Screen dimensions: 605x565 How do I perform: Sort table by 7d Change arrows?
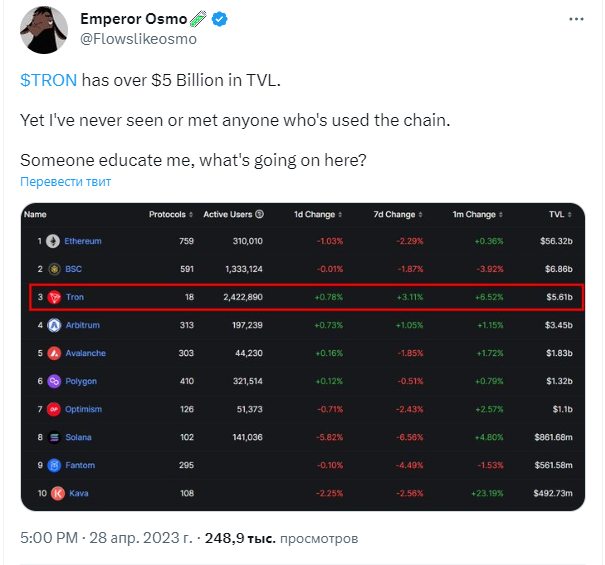click(420, 215)
